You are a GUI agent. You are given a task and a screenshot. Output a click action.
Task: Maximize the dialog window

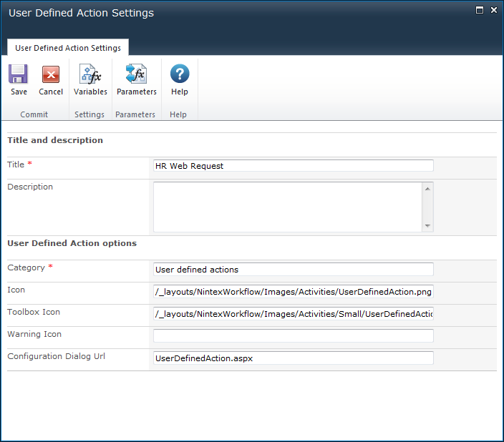pos(479,10)
